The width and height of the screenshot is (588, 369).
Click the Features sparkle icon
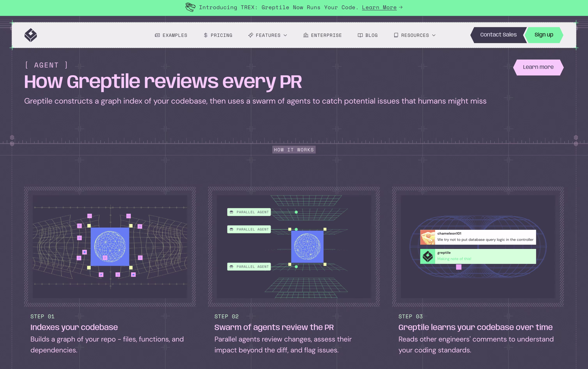(x=251, y=35)
